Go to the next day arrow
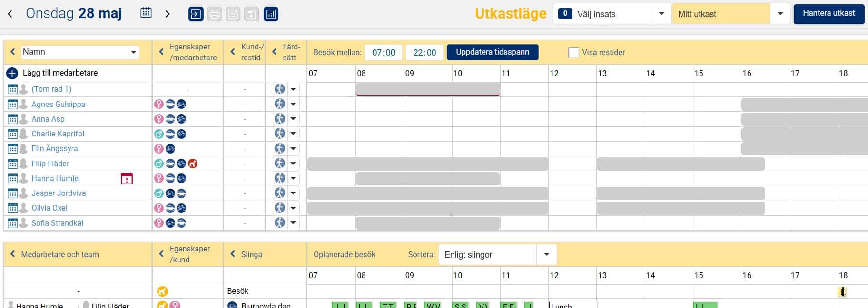The image size is (868, 308). (x=167, y=14)
